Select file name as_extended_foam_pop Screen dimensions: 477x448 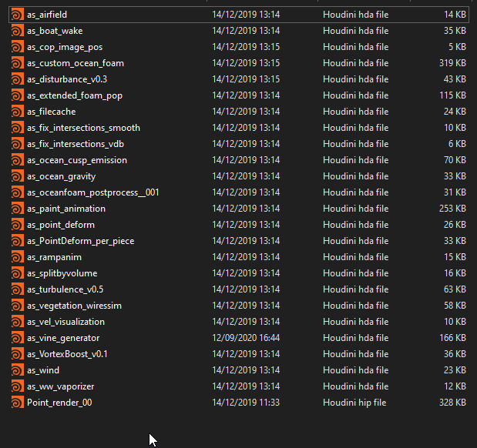point(75,95)
